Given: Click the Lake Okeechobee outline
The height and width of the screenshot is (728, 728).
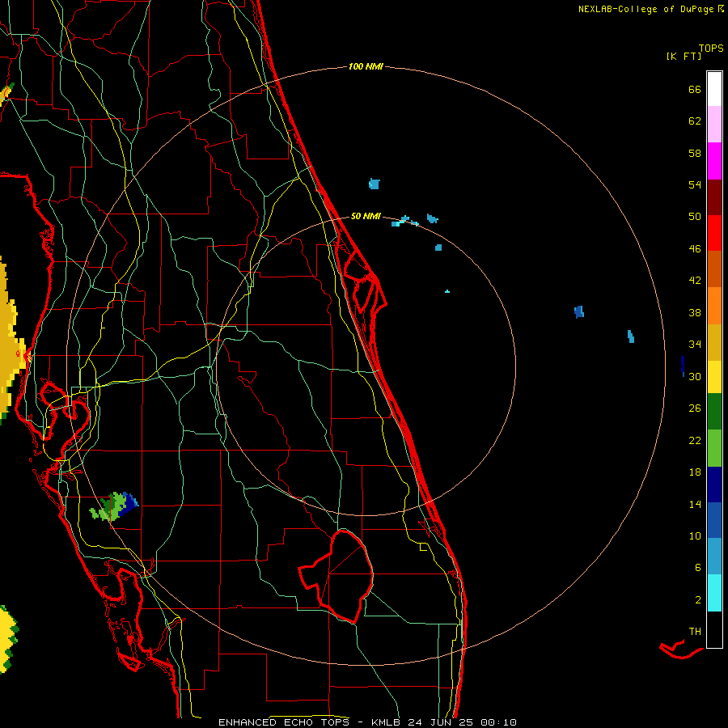Looking at the screenshot, I should coord(336,575).
